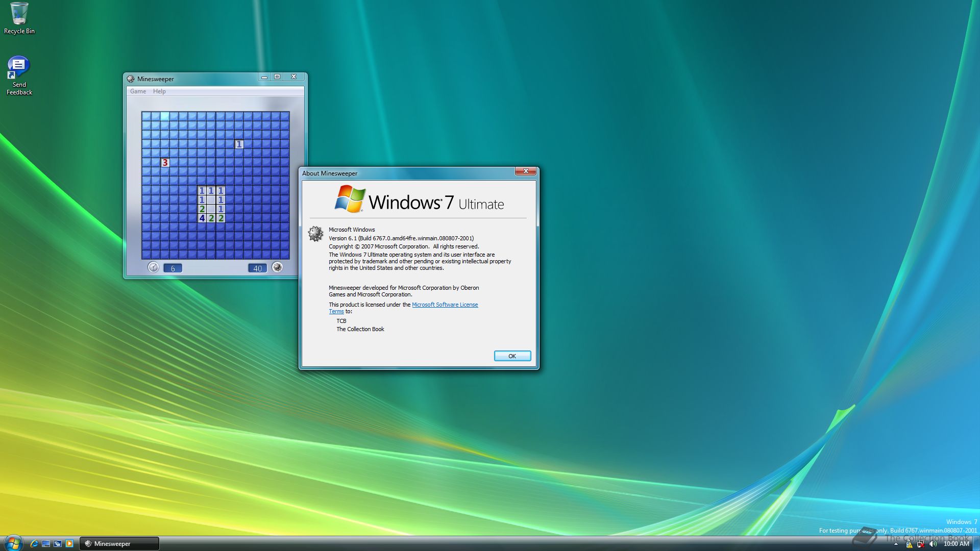Click the highlighted light-blue cell in the top row
980x551 pixels.
click(x=165, y=116)
